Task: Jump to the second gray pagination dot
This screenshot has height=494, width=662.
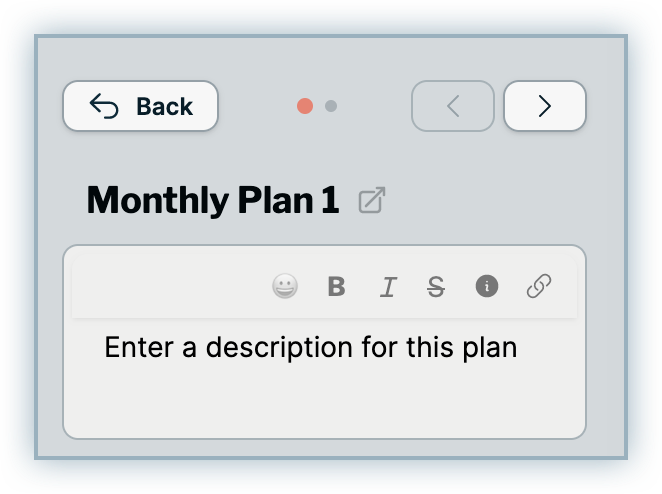Action: point(331,106)
